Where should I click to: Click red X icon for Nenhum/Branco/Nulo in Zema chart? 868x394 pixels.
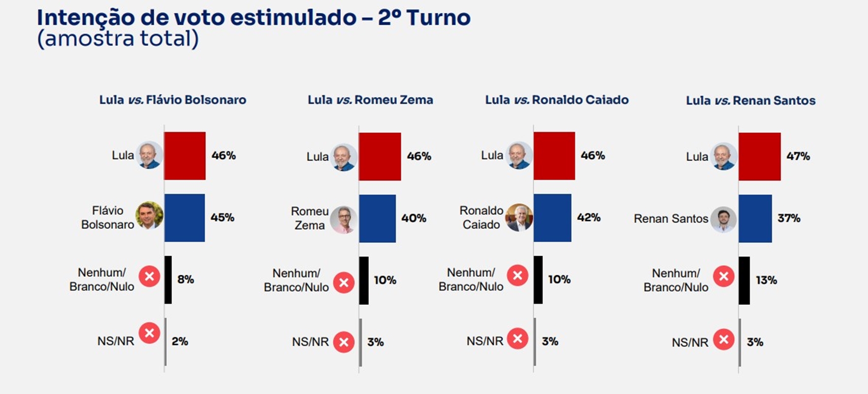[344, 283]
